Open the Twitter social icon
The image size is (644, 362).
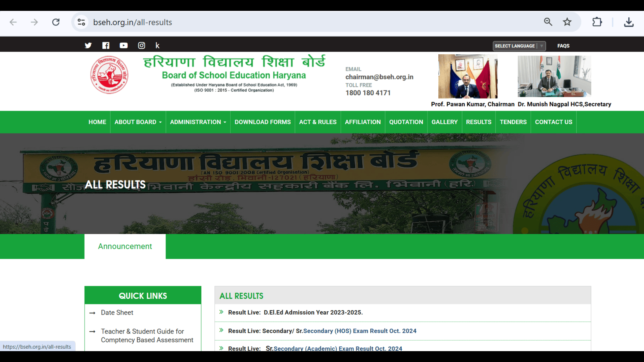pyautogui.click(x=88, y=45)
